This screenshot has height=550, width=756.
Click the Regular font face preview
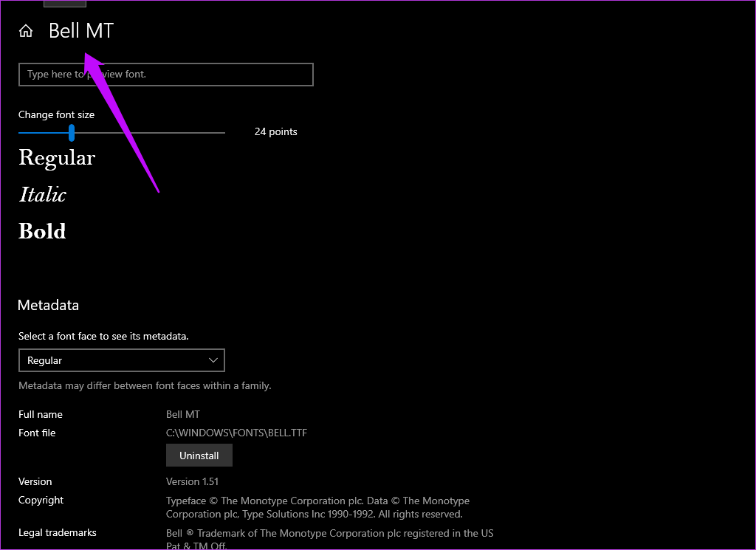57,158
